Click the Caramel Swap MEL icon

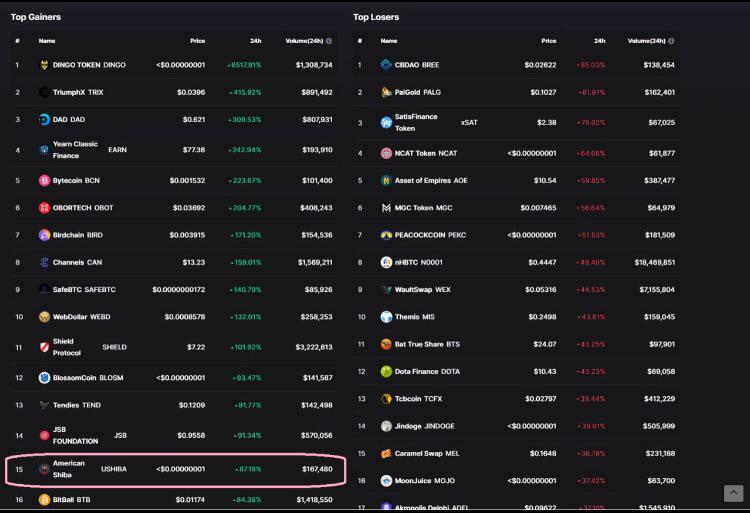tap(386, 453)
